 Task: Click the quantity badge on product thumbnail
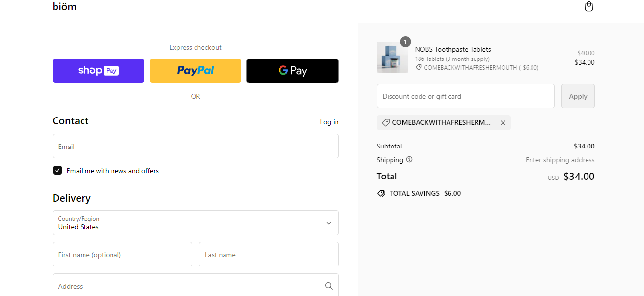(x=405, y=42)
